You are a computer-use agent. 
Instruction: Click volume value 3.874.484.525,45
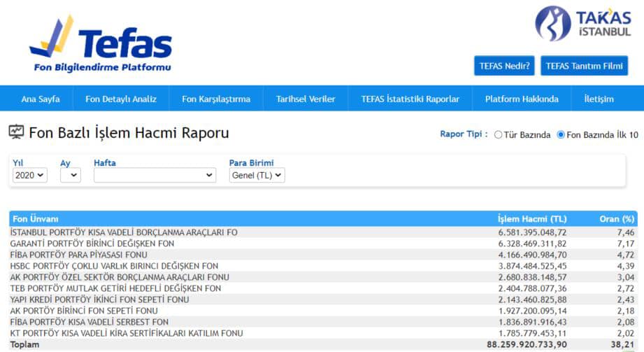tap(532, 266)
